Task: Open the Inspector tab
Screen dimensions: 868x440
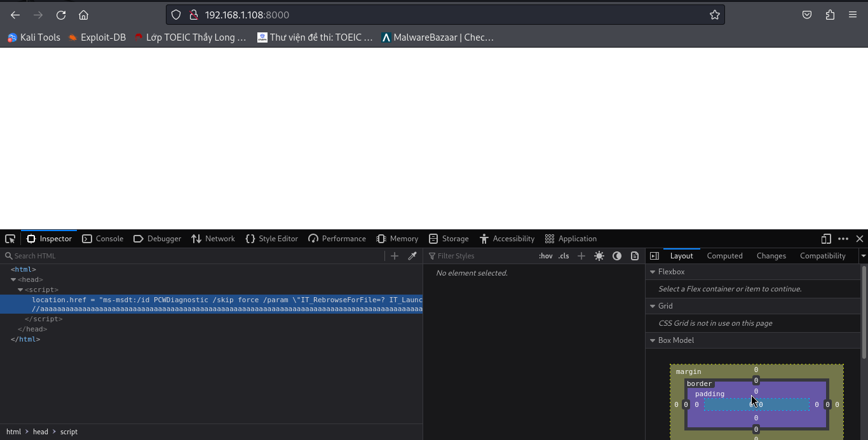Action: [x=49, y=239]
